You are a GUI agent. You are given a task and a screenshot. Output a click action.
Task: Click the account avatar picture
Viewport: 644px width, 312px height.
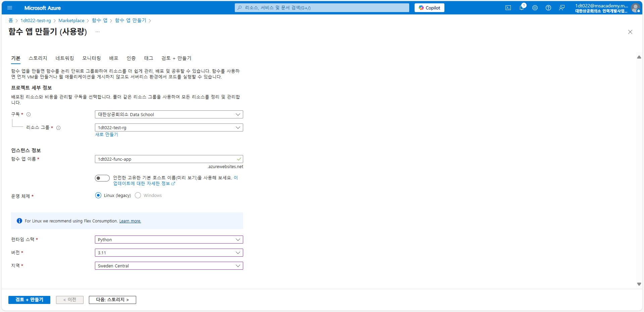click(x=635, y=8)
